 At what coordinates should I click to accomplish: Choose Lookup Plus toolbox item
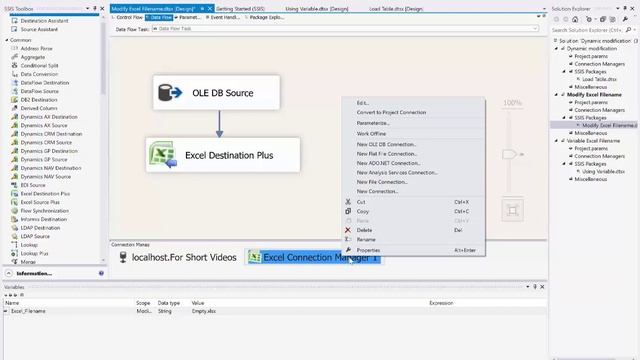[34, 253]
